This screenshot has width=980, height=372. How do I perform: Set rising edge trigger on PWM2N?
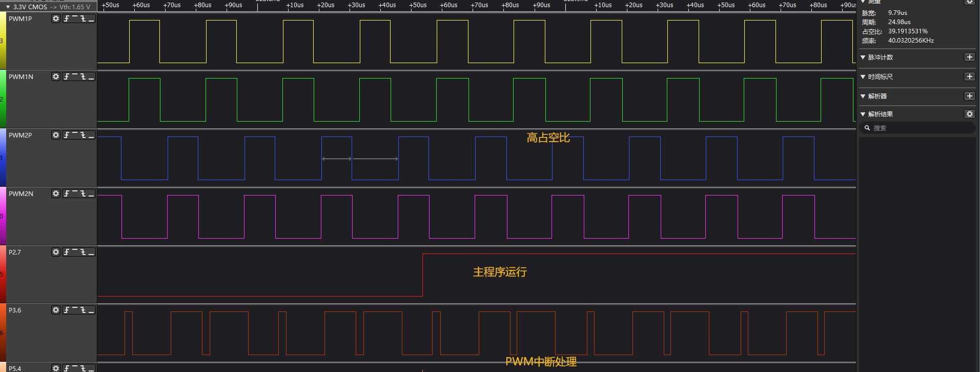[x=67, y=193]
